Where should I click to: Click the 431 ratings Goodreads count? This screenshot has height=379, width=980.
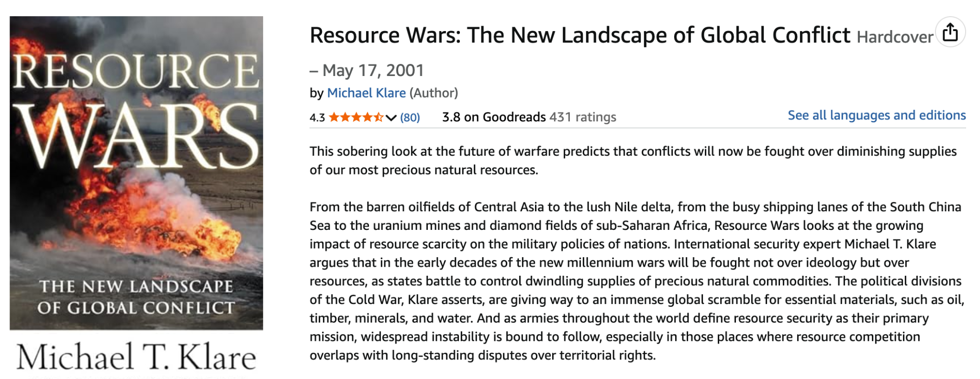pyautogui.click(x=583, y=117)
